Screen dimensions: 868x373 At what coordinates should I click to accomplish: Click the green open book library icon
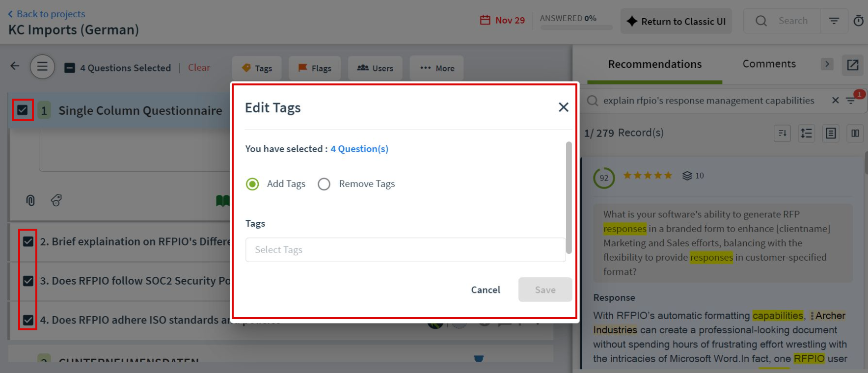click(223, 200)
